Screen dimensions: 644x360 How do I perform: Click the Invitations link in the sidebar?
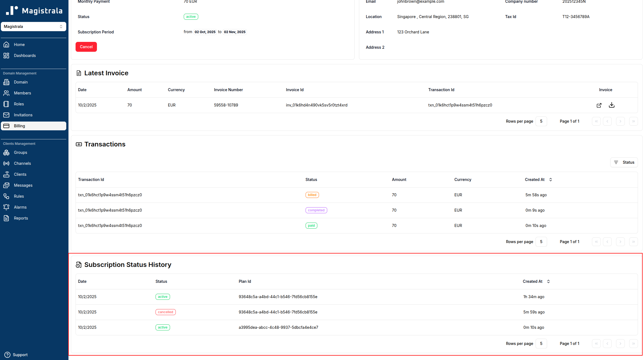(23, 115)
